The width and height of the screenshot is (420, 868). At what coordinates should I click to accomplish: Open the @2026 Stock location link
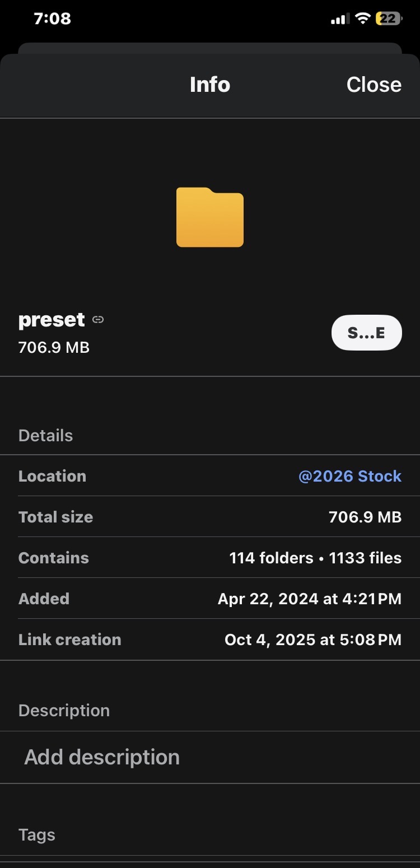click(x=350, y=476)
